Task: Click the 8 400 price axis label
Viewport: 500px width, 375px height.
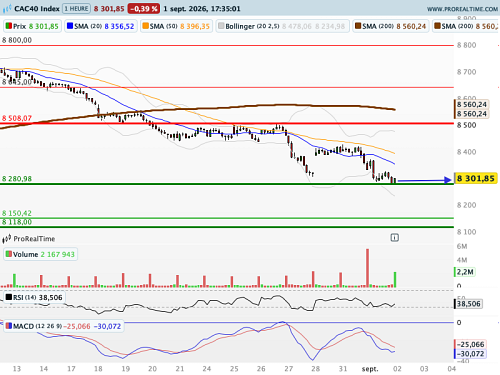Action: coord(466,152)
